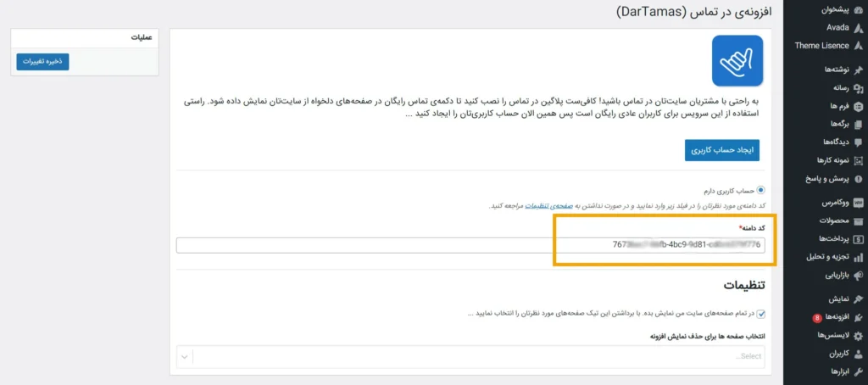
Task: Click the pages icon beside برگه‌ها
Action: pyautogui.click(x=858, y=124)
